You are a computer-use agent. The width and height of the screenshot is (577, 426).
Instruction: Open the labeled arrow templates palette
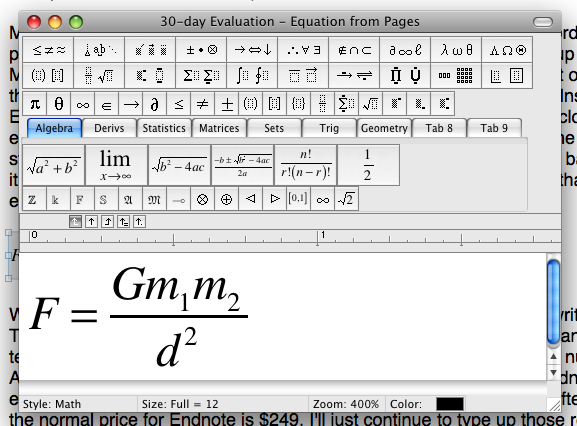pyautogui.click(x=354, y=75)
